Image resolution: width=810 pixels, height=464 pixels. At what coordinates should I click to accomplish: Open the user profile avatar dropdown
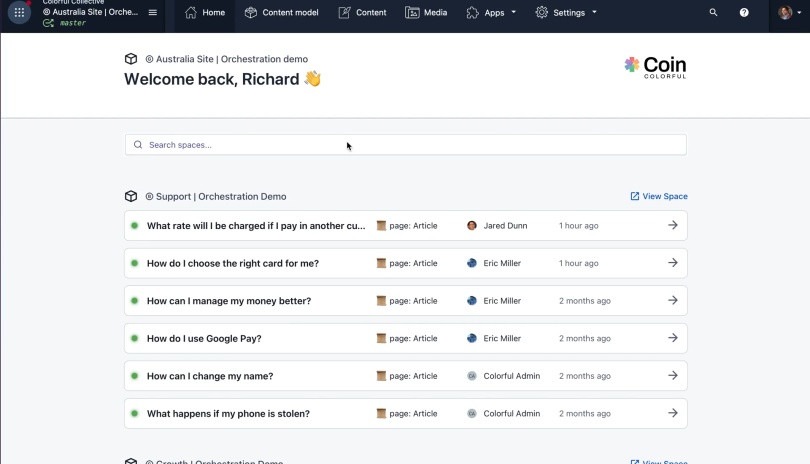(x=789, y=12)
